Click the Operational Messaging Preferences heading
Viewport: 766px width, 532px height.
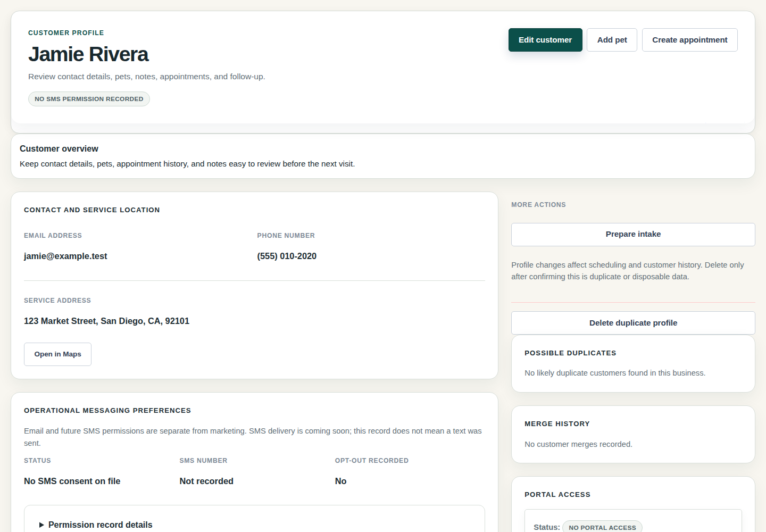coord(107,411)
